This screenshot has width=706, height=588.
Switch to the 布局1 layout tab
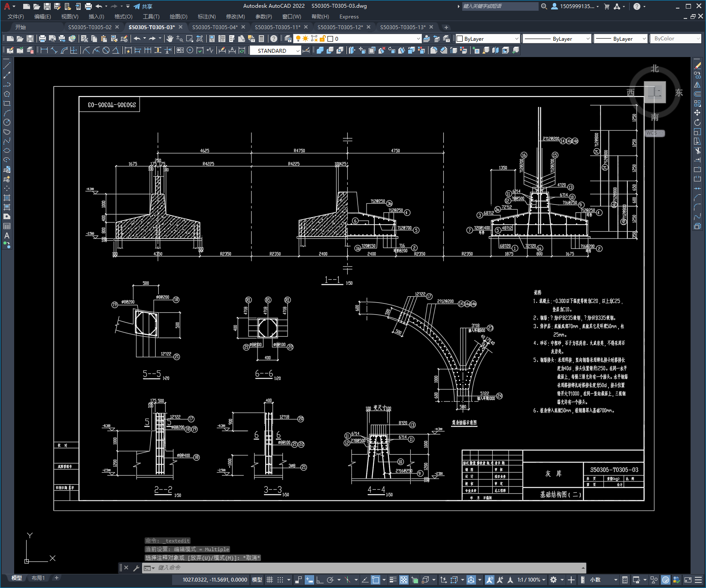tap(38, 578)
